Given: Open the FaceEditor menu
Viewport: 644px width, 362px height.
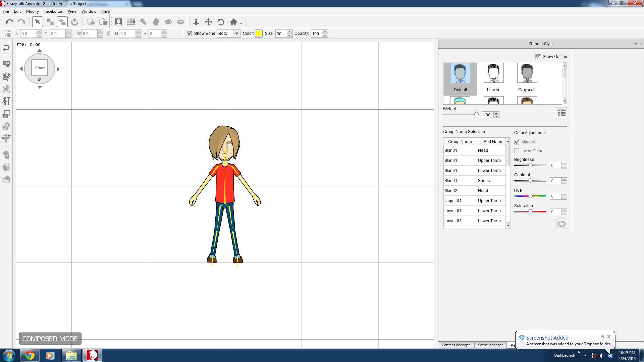Looking at the screenshot, I should (x=53, y=11).
